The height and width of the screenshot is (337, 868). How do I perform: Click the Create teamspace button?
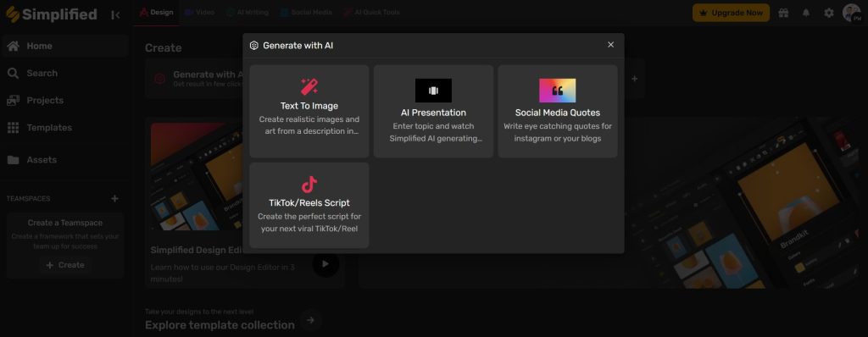click(x=65, y=265)
